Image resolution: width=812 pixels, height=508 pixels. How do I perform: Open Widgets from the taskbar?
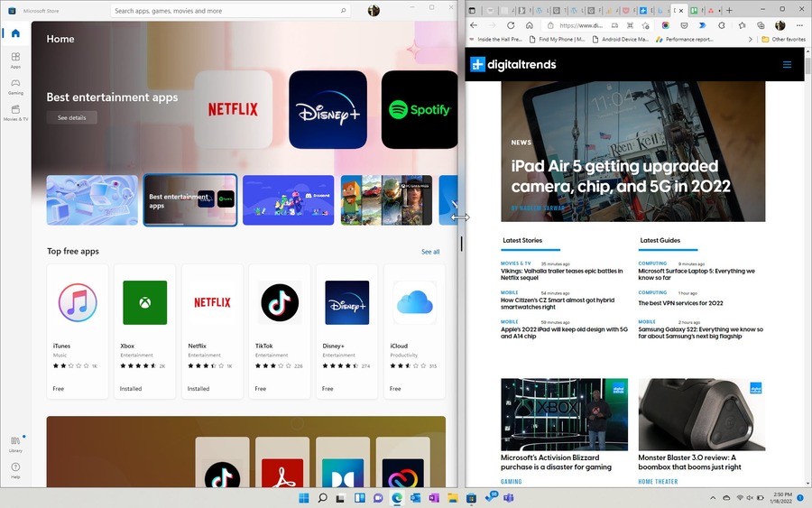tap(359, 498)
